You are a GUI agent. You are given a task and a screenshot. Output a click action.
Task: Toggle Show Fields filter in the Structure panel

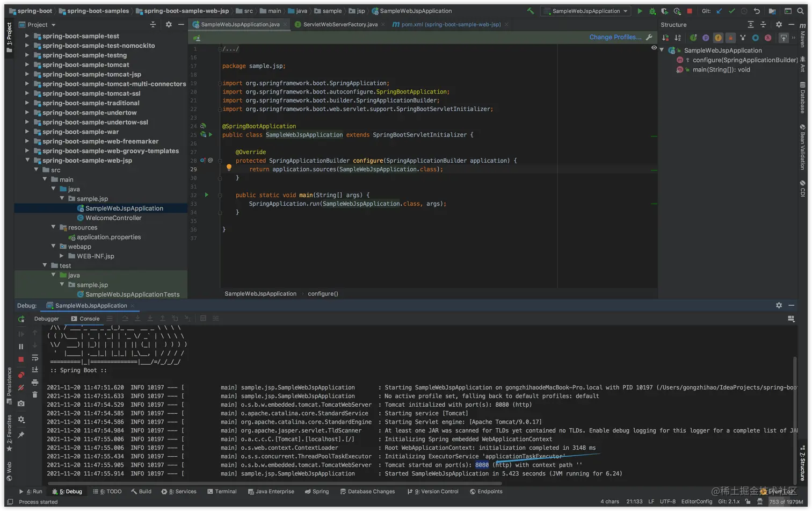718,38
